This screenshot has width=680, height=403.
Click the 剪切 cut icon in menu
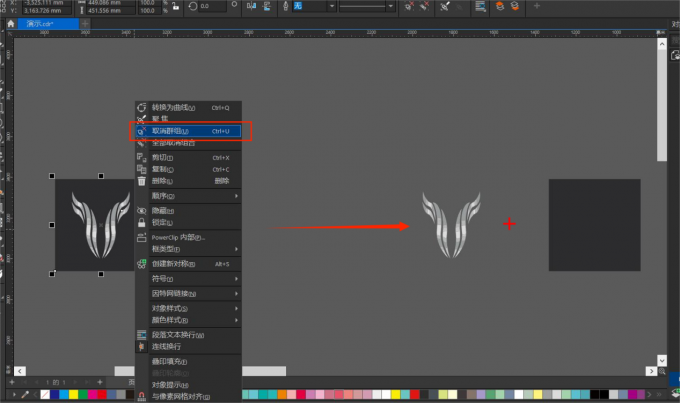tap(142, 157)
